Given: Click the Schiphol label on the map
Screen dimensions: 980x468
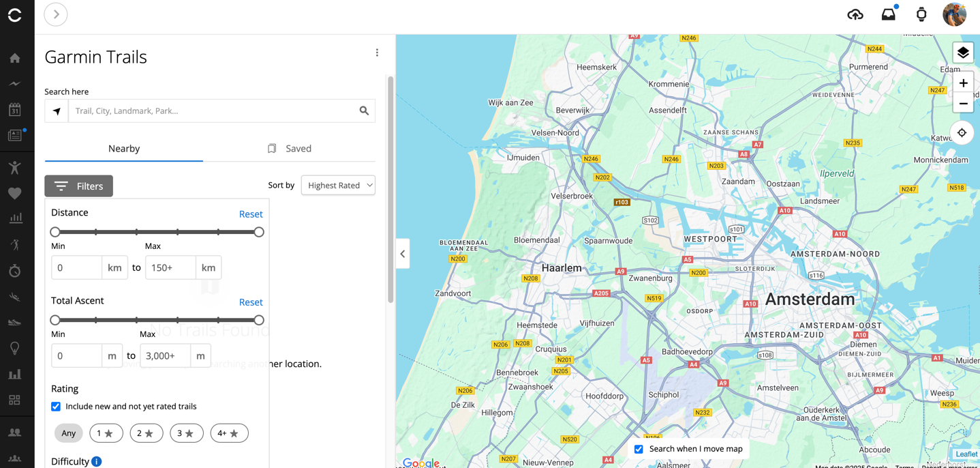Looking at the screenshot, I should point(664,394).
